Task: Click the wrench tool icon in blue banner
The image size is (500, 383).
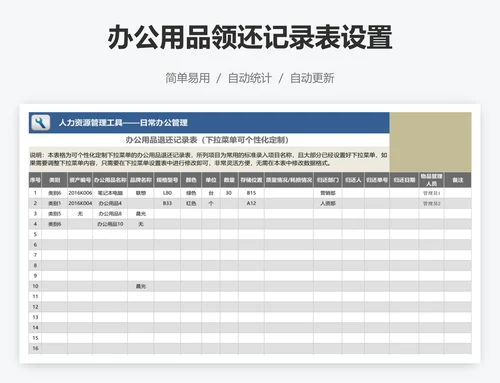Action: coord(40,123)
